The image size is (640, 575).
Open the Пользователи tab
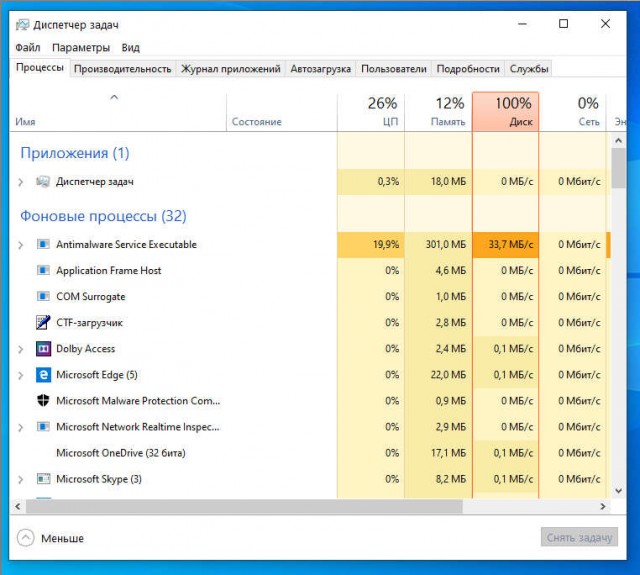point(393,69)
